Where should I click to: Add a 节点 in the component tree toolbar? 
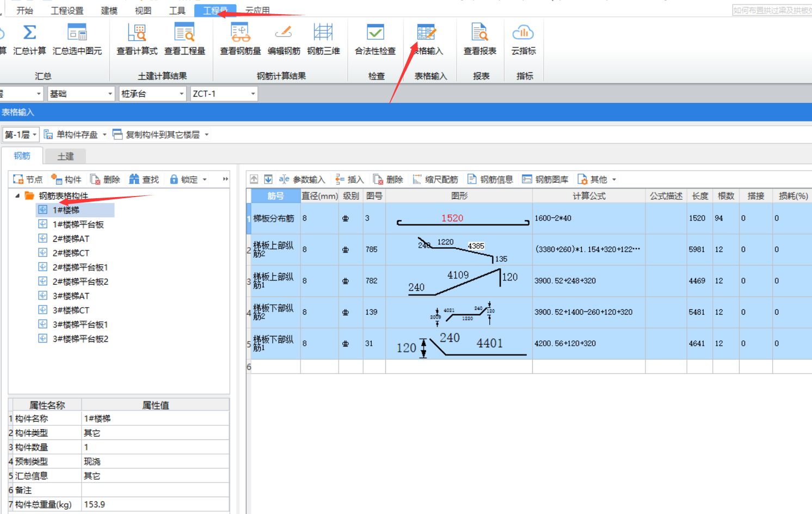pos(28,179)
